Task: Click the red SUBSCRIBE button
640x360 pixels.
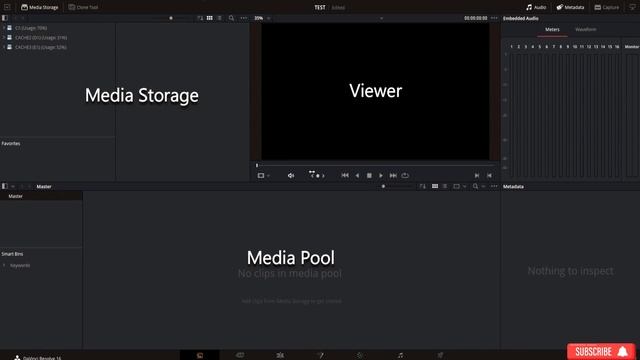Action: [x=601, y=351]
